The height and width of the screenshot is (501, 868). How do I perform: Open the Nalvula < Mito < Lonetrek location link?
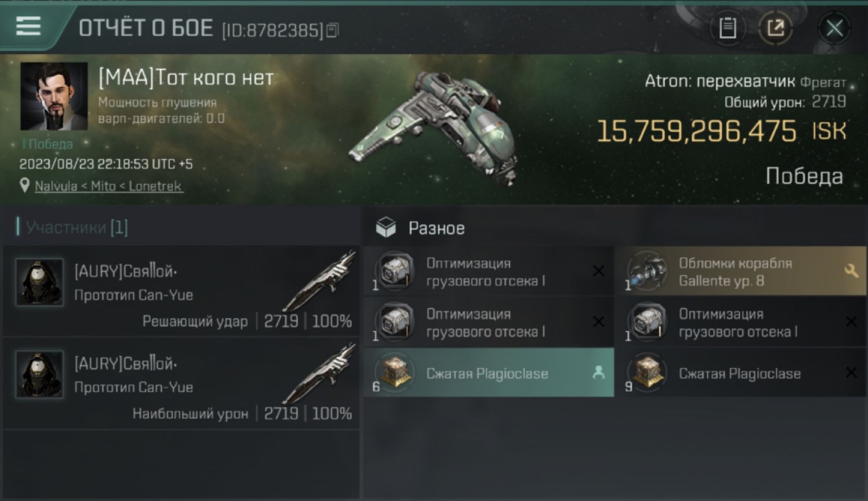click(108, 186)
